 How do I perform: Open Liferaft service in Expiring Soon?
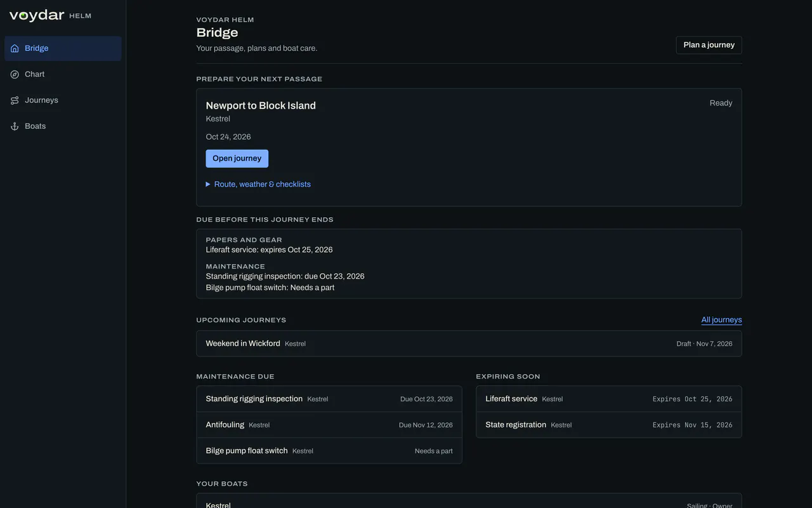pyautogui.click(x=609, y=399)
